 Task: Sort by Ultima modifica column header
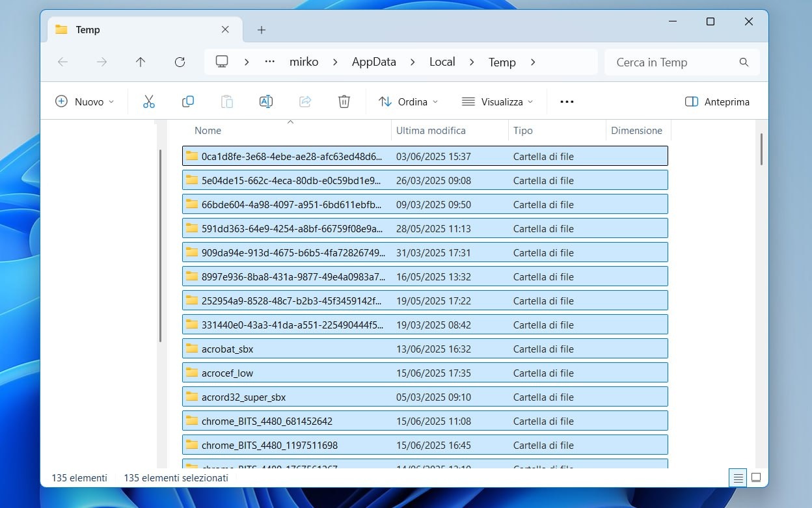[431, 130]
